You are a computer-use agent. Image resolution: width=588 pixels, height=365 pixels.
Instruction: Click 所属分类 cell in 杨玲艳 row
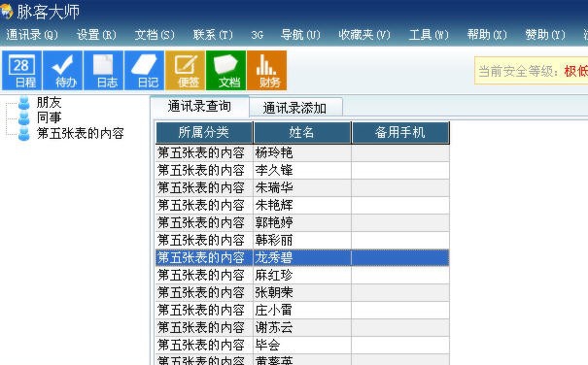click(x=204, y=153)
